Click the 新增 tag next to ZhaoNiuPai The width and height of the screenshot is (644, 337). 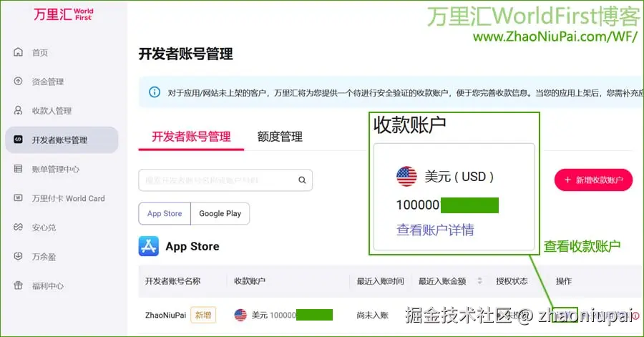click(x=203, y=315)
